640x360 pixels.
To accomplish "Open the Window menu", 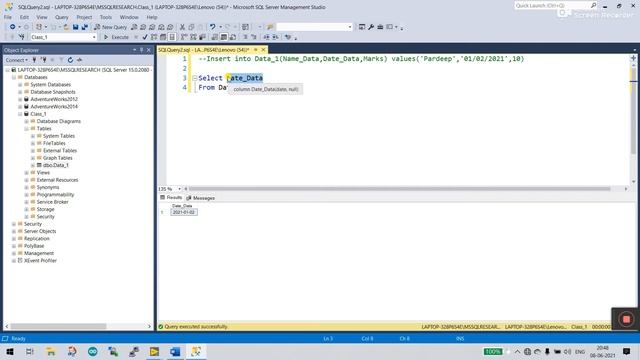I will coord(129,17).
